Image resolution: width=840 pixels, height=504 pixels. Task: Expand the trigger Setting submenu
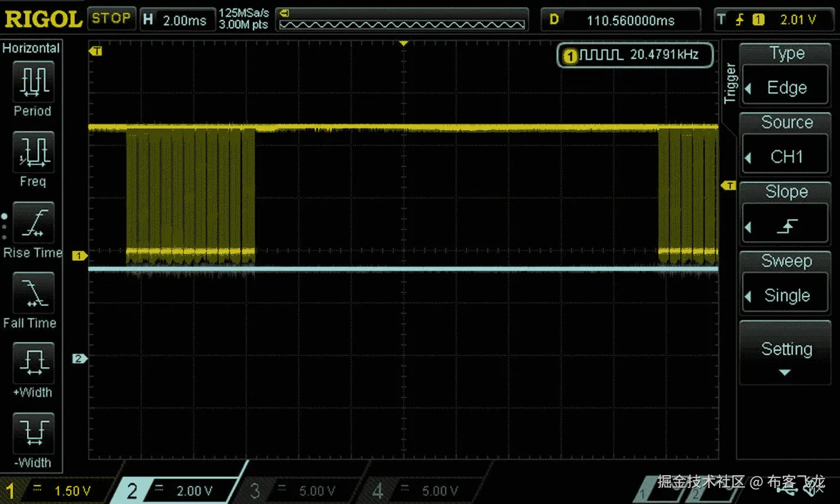[x=786, y=354]
